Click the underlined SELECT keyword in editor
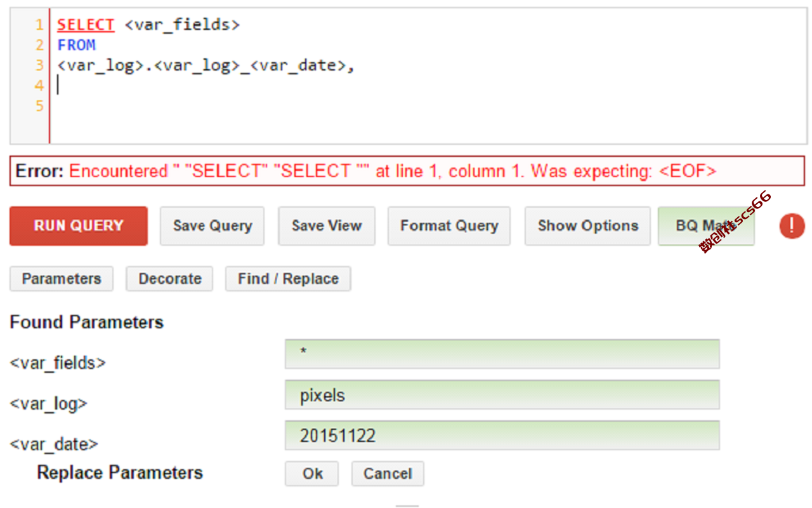 86,25
